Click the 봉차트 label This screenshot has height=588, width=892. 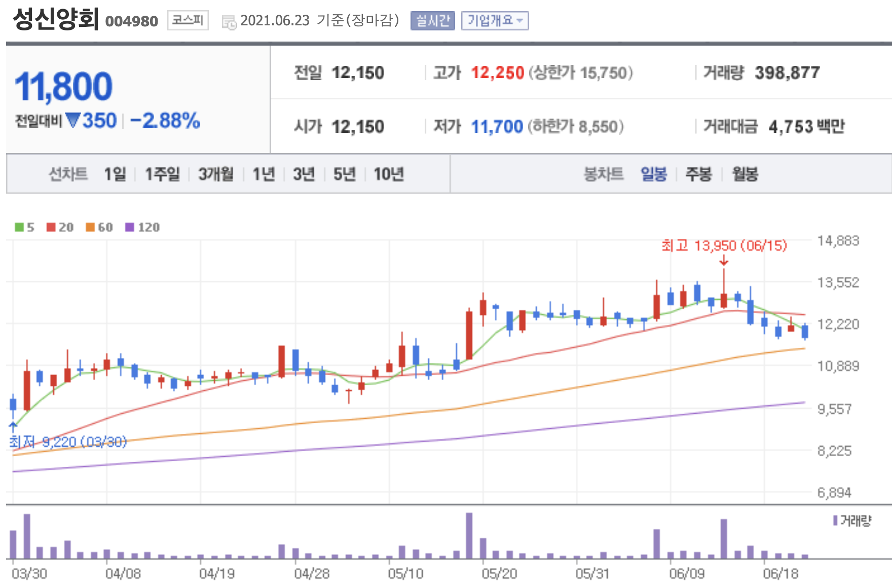pyautogui.click(x=603, y=174)
